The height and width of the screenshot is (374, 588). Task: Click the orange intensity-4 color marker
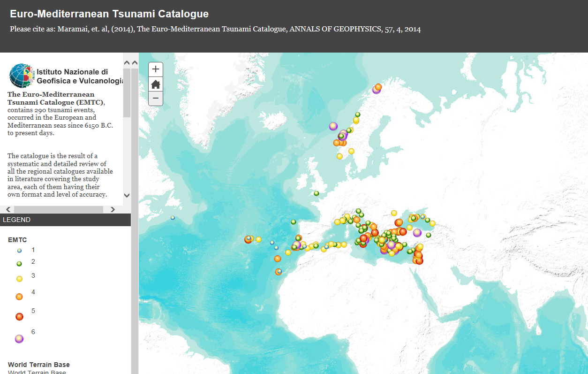[x=19, y=296]
